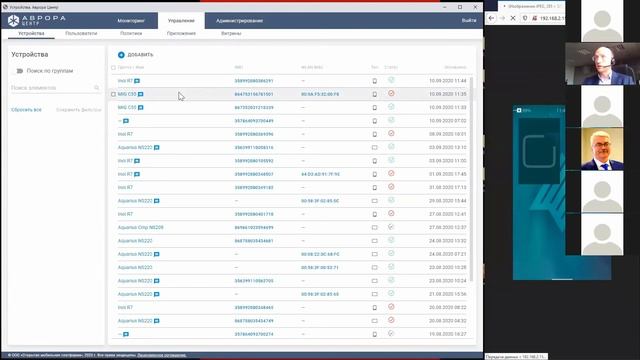Switch to the Политики sub-tab
This screenshot has width=640, height=360.
(131, 33)
